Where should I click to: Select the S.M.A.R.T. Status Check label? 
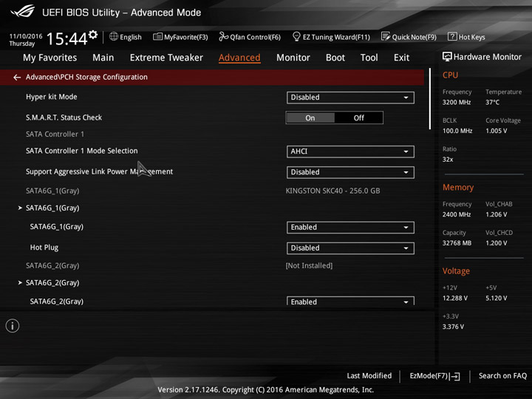tap(64, 117)
